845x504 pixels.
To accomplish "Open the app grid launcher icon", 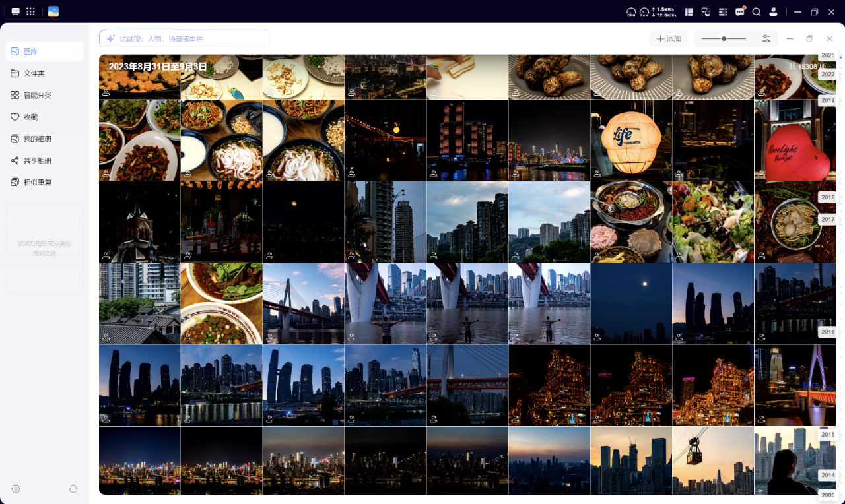I will (x=30, y=12).
